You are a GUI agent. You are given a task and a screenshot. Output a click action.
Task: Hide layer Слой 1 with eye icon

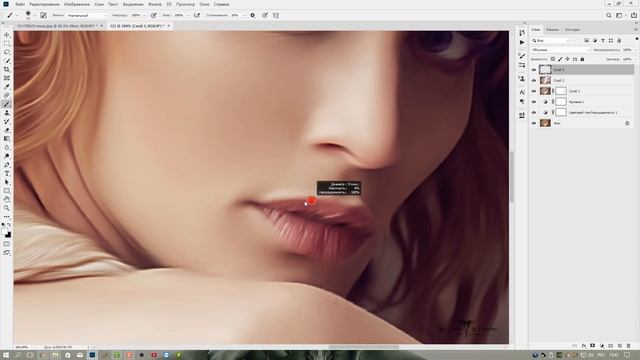pos(534,91)
